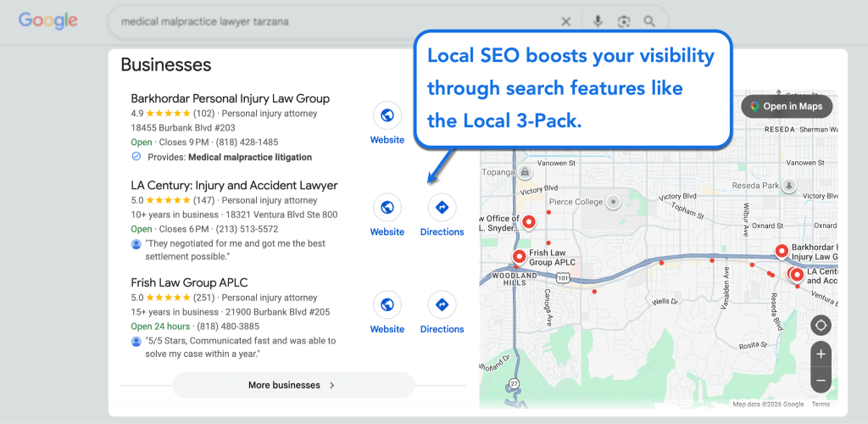Click the map Terms link
This screenshot has height=424, width=868.
pos(821,404)
